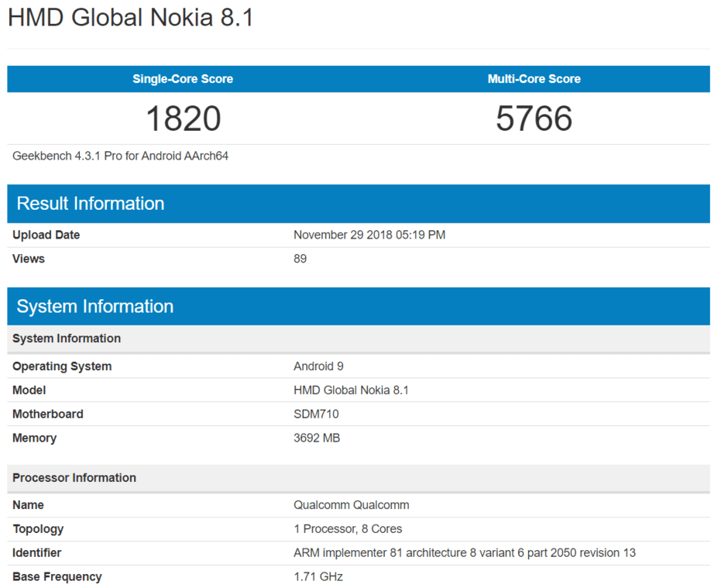Click the Qualcomm Qualcomm processor name
Image resolution: width=728 pixels, height=588 pixels.
click(352, 505)
